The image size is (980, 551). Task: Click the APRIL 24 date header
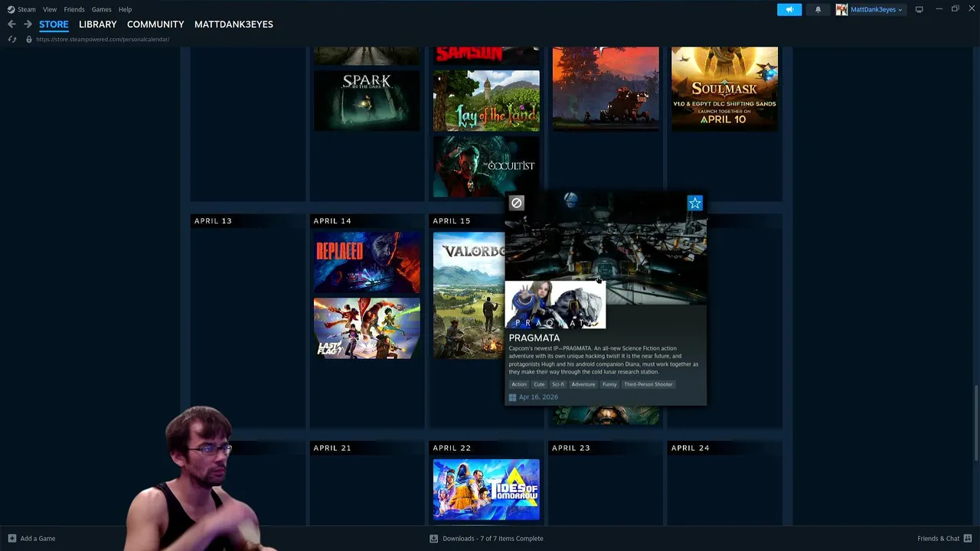[x=691, y=448]
